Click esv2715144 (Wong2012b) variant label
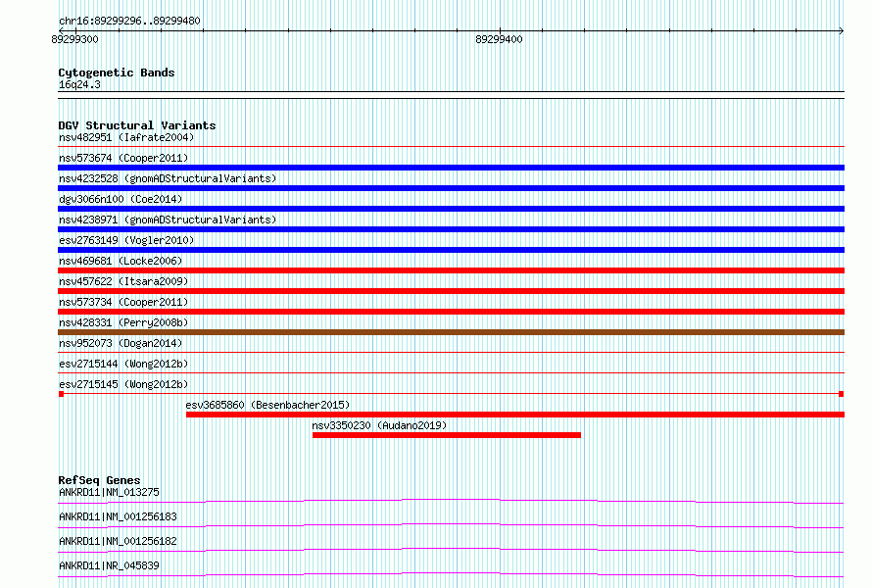The image size is (872, 588). 123,364
